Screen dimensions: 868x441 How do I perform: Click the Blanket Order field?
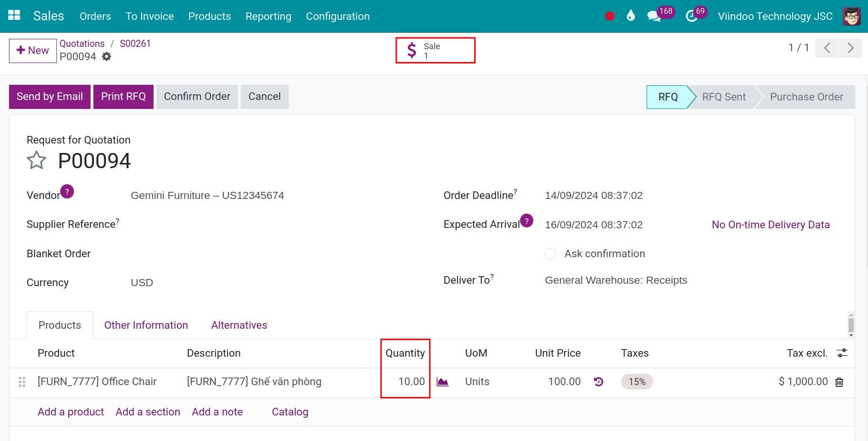point(272,253)
